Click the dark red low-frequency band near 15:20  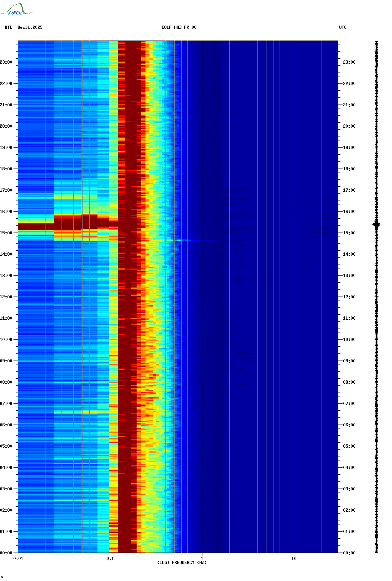pos(36,226)
